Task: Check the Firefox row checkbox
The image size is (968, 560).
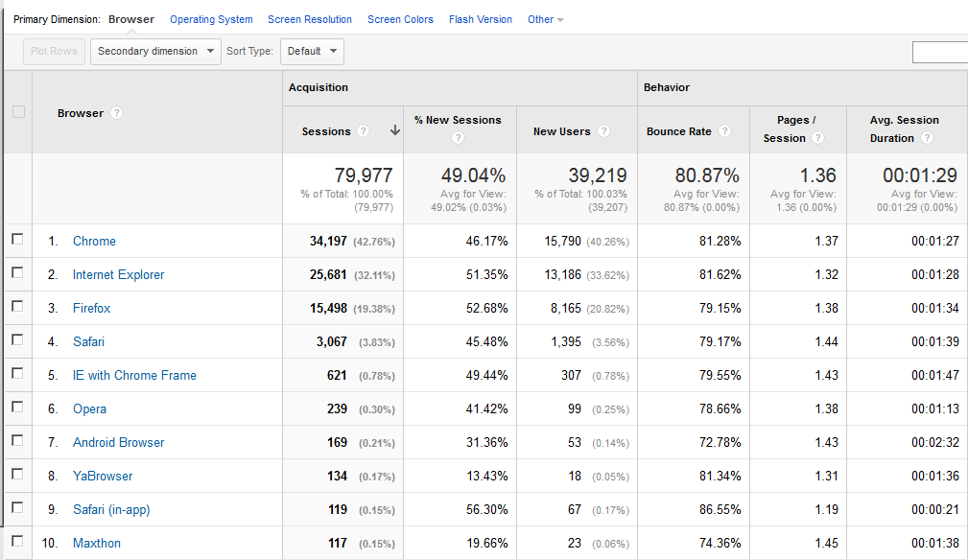Action: [17, 306]
